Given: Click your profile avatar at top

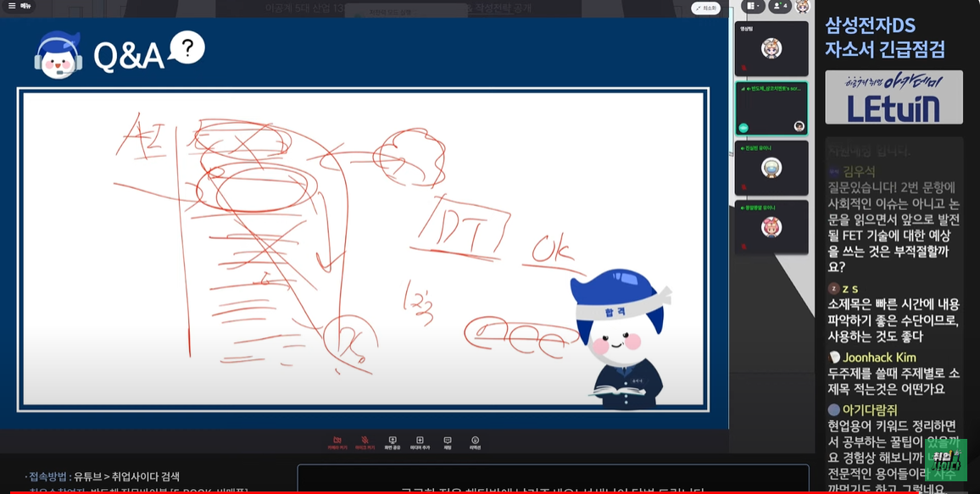Looking at the screenshot, I should (802, 6).
